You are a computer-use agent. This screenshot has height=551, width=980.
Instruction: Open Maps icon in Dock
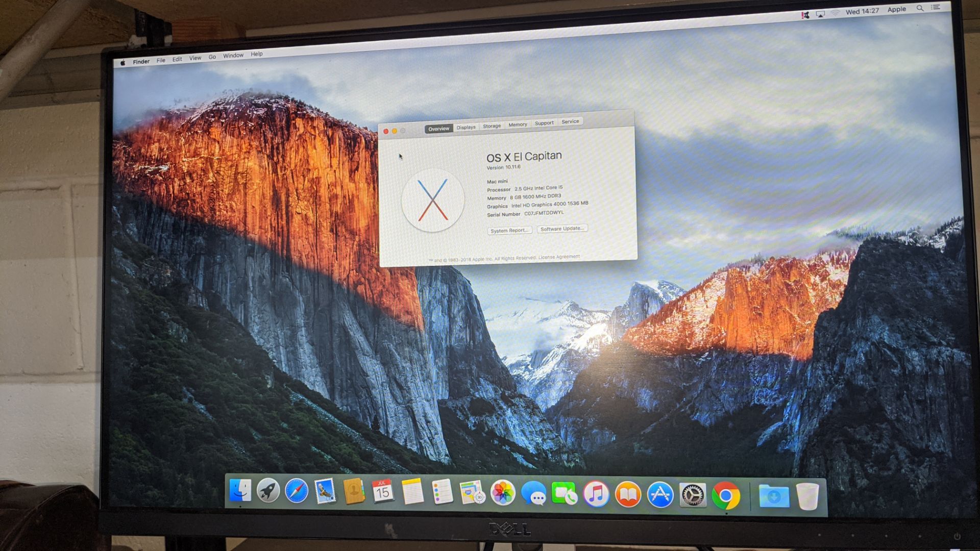[x=472, y=493]
